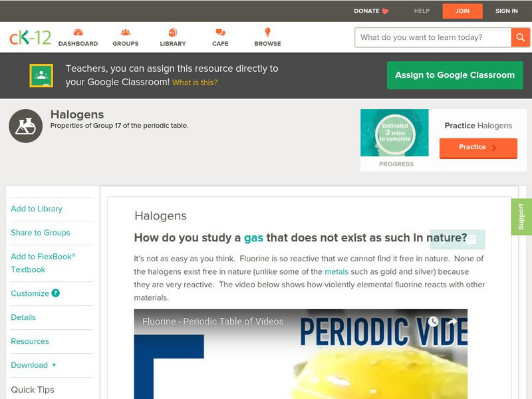
Task: Click the DONATE link
Action: (366, 11)
